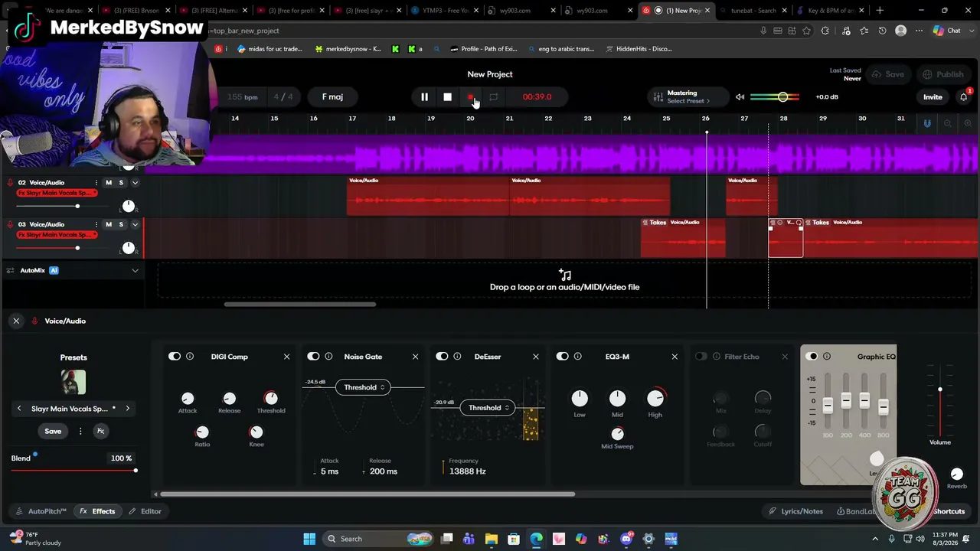Mute output with the speaker icon
Viewport: 980px width, 551px height.
pyautogui.click(x=740, y=97)
